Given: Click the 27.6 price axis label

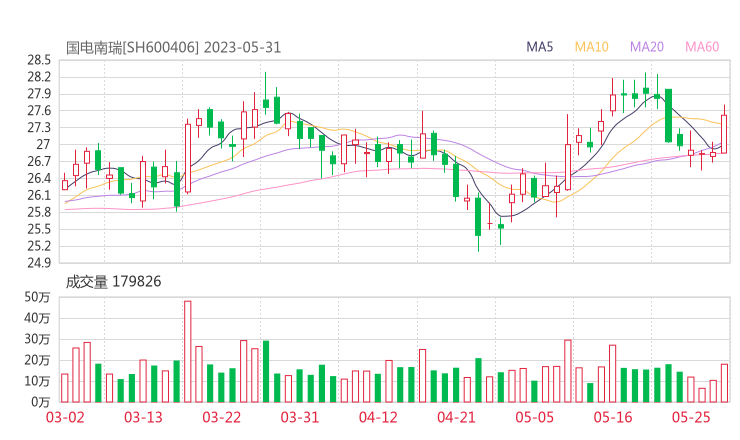Looking at the screenshot, I should 39,111.
